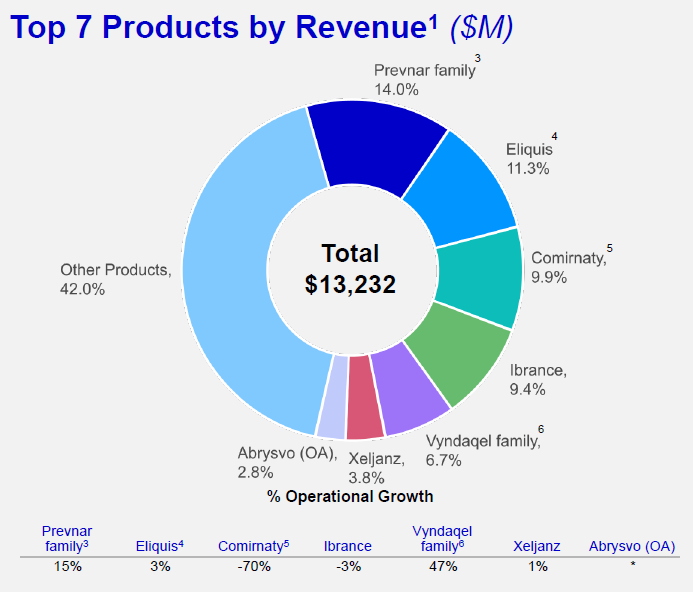Click the 'Abrysvo (OA), 2.8%' chart label
The height and width of the screenshot is (592, 693).
[x=287, y=462]
